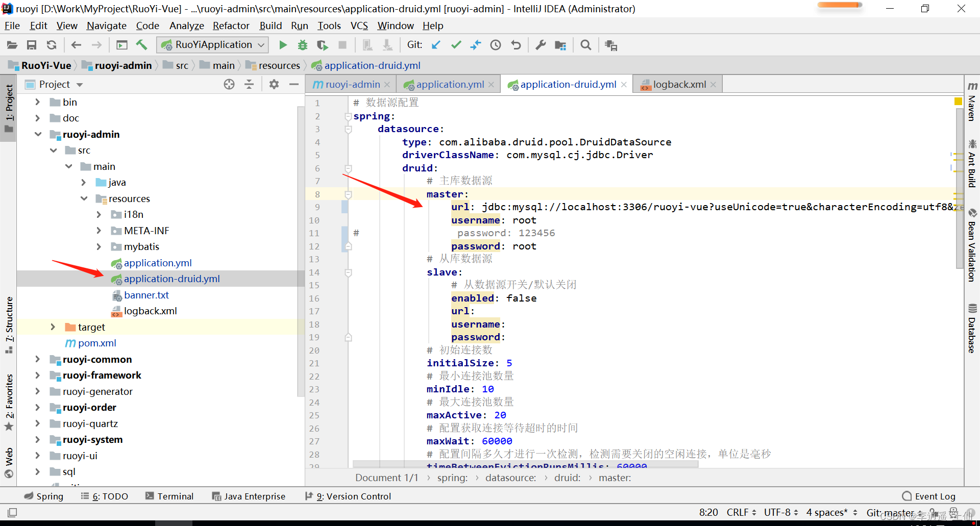Build project with the hammer icon
Image resolution: width=980 pixels, height=526 pixels.
point(141,45)
